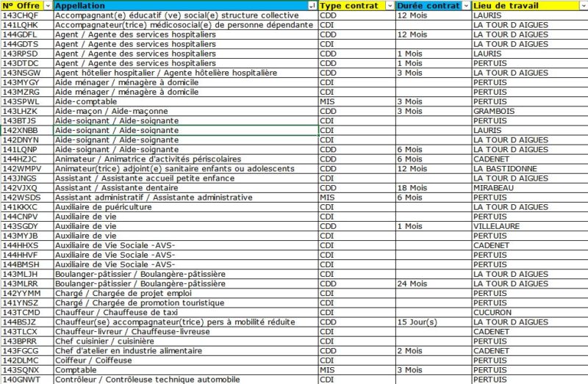
Task: Select the Lieu de travail header cell
Action: pyautogui.click(x=530, y=6)
